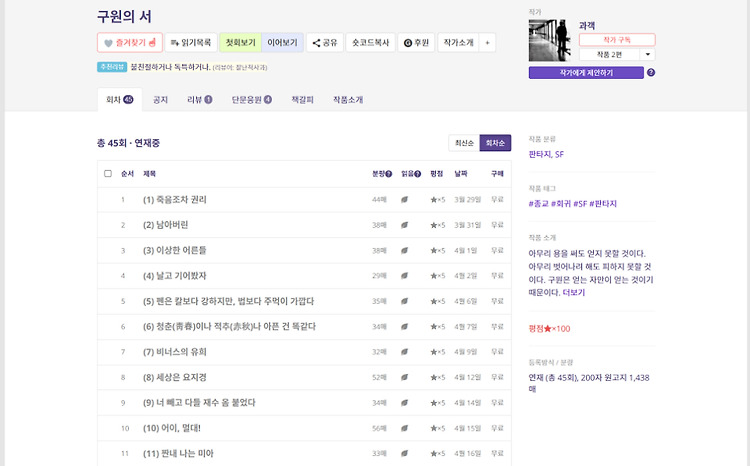Click the 더보기 link in description

574,292
